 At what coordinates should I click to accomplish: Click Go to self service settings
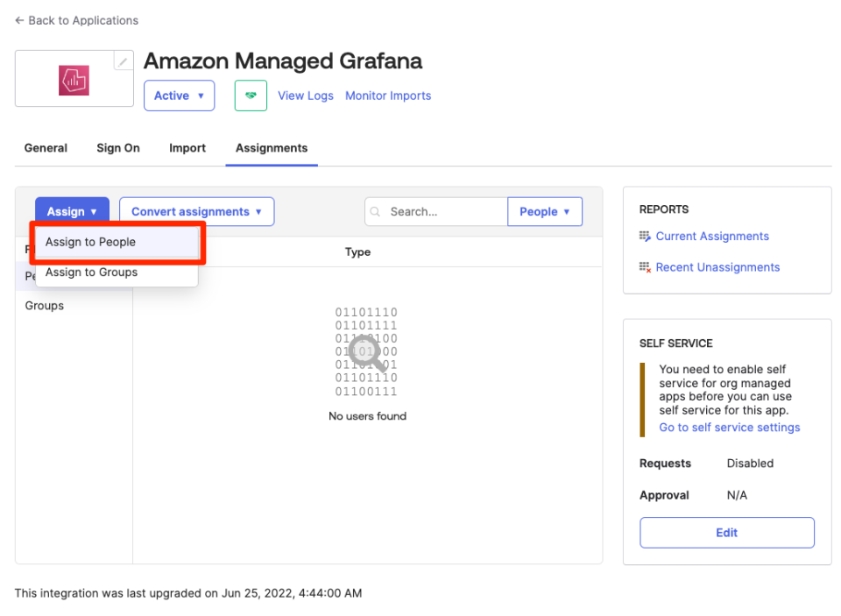pos(729,427)
